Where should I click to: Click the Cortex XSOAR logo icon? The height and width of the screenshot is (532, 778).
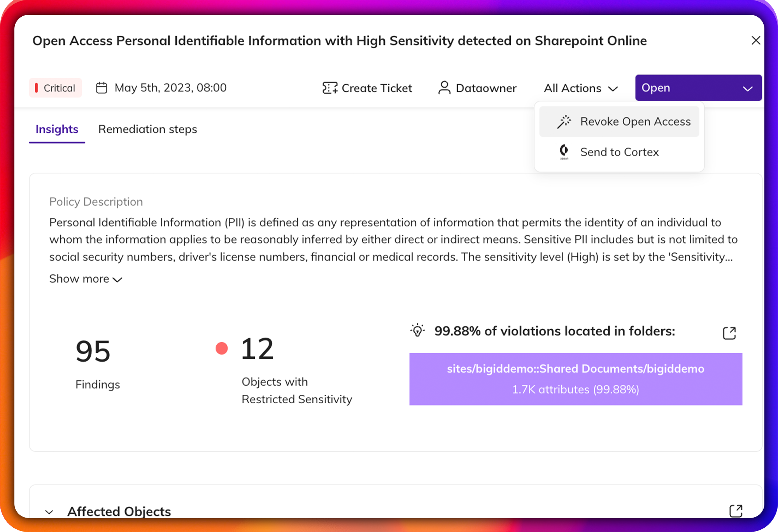pyautogui.click(x=564, y=152)
